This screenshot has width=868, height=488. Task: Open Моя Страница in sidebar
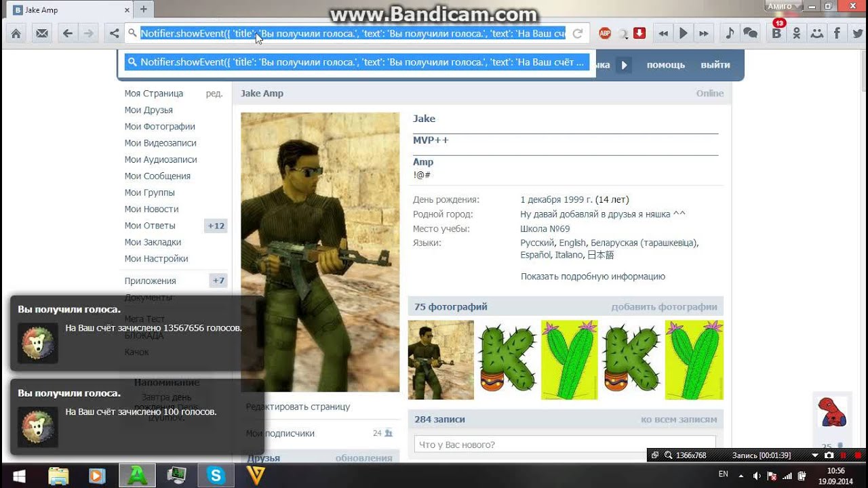154,94
